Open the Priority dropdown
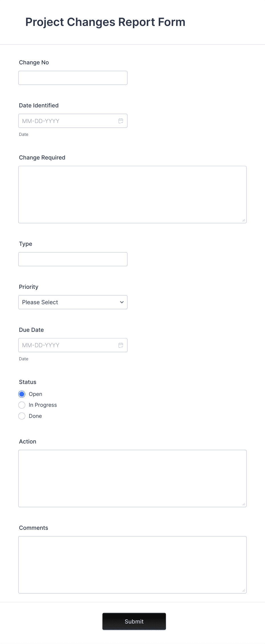 click(73, 302)
